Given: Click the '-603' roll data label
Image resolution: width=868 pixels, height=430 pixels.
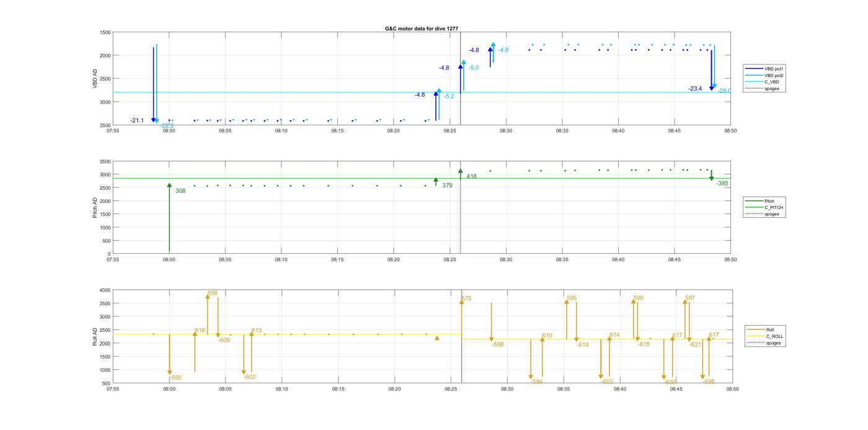Looking at the screenshot, I should pos(606,382).
